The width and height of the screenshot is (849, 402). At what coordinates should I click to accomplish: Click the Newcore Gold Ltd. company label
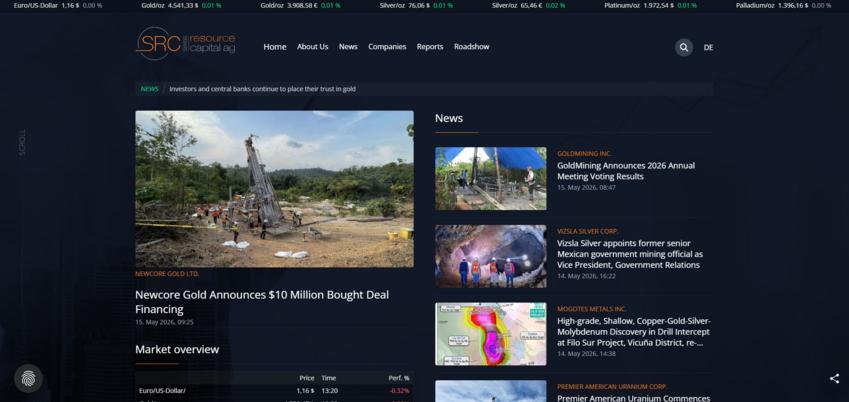coord(167,274)
